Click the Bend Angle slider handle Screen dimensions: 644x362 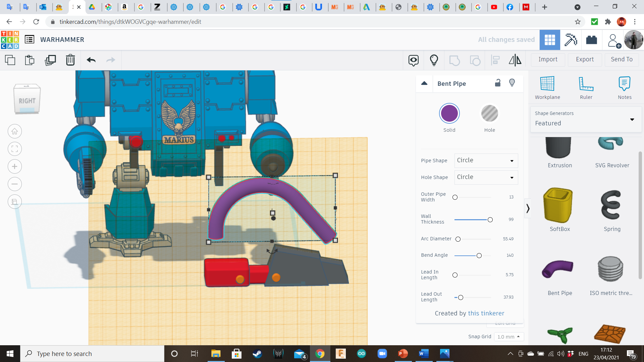(479, 256)
